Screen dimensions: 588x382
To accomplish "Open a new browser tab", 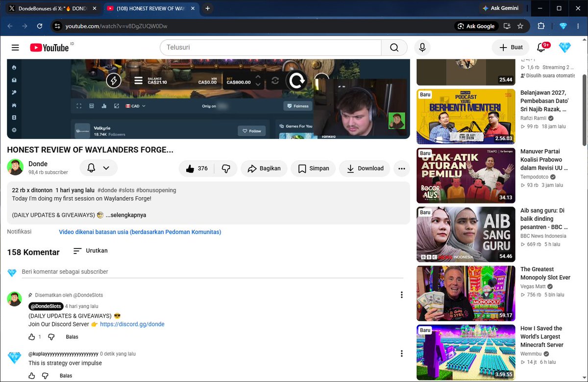I will (208, 8).
